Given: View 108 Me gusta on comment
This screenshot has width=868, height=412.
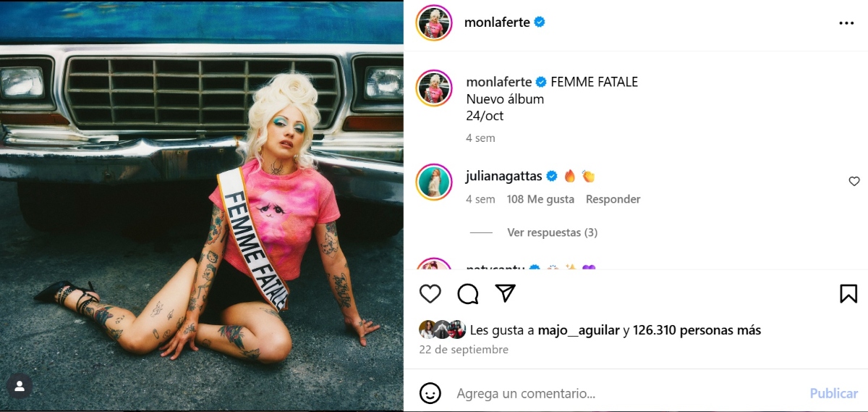Looking at the screenshot, I should pos(540,199).
